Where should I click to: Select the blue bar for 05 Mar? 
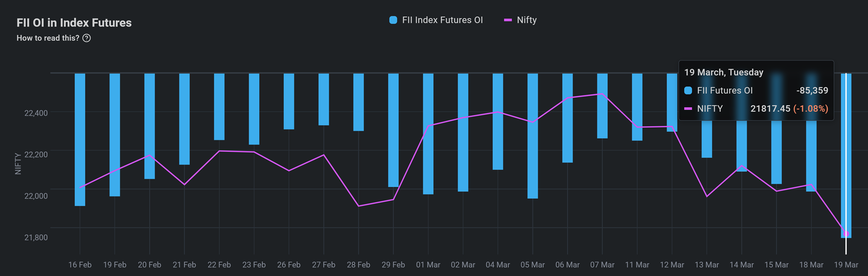[532, 136]
